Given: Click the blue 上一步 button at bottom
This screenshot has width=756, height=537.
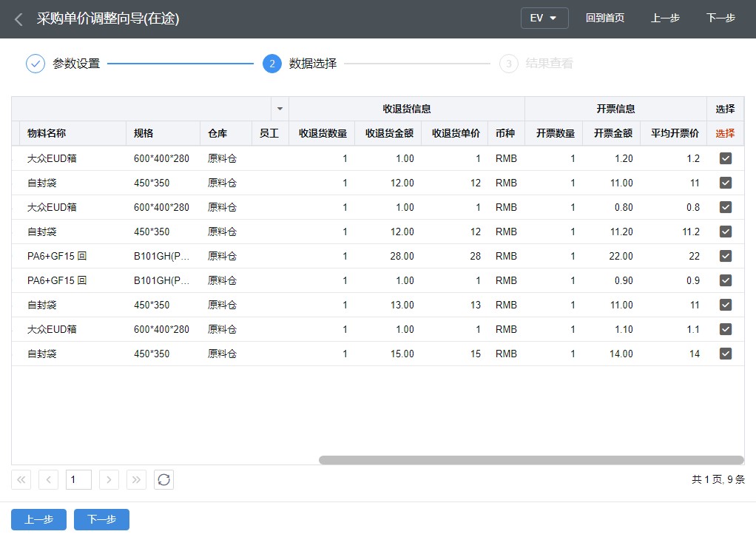Looking at the screenshot, I should (x=39, y=520).
